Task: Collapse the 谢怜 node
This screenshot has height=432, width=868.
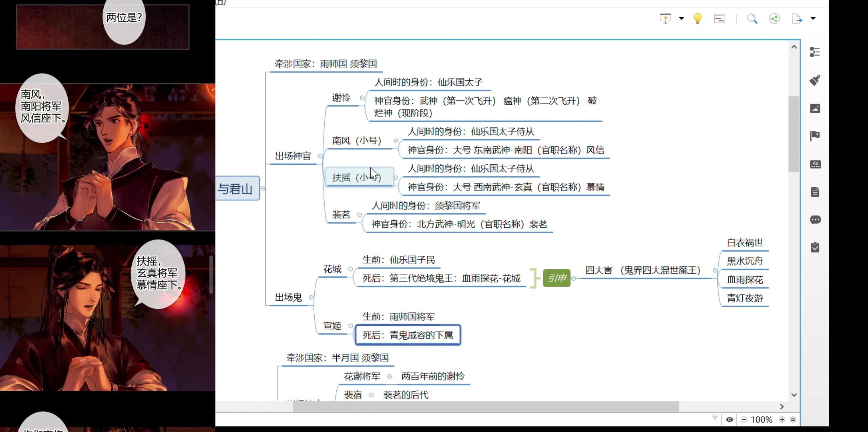Action: point(362,98)
